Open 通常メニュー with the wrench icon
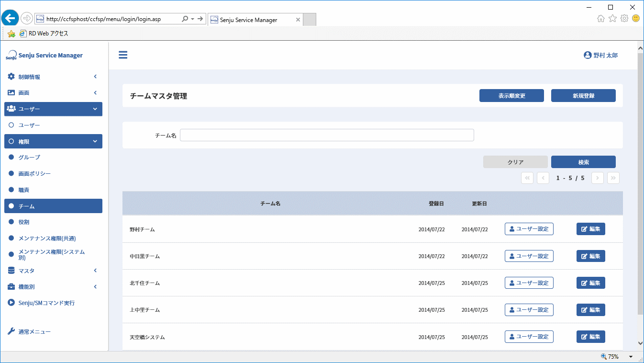Image resolution: width=644 pixels, height=363 pixels. point(53,331)
